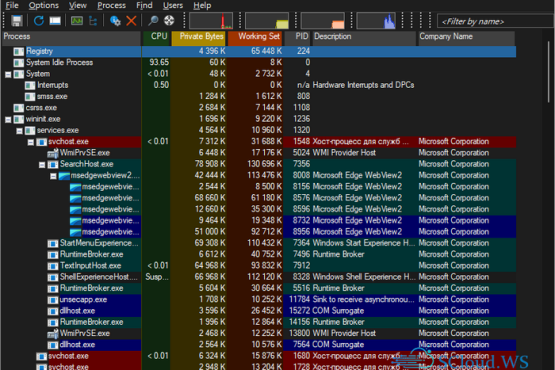The image size is (555, 370).
Task: Click the orange X Kill Process icon
Action: (x=131, y=21)
